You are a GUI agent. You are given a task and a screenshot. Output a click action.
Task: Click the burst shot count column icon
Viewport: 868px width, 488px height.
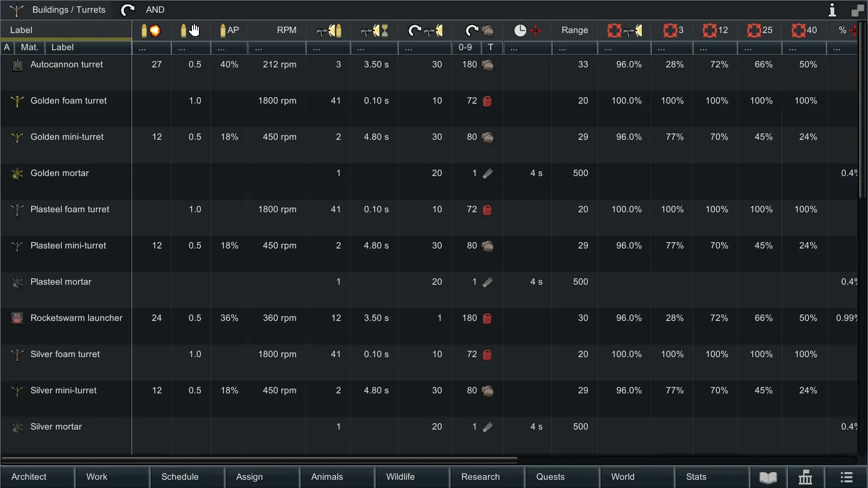329,30
